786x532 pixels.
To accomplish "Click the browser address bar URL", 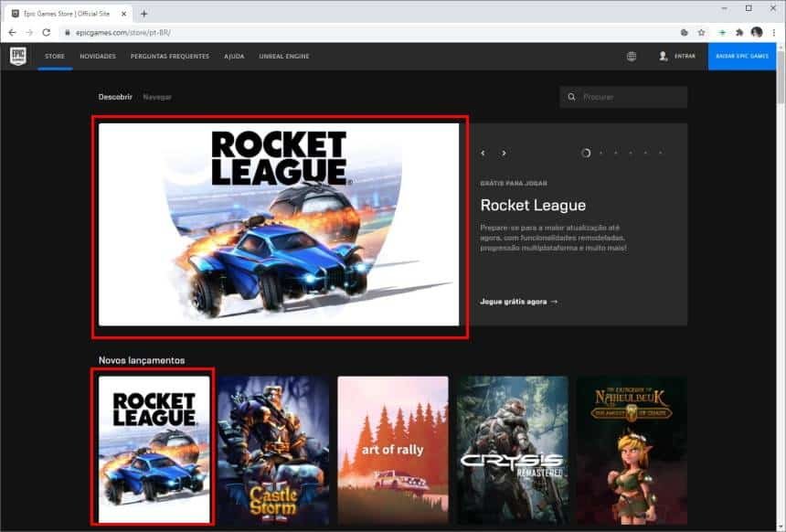I will (122, 33).
